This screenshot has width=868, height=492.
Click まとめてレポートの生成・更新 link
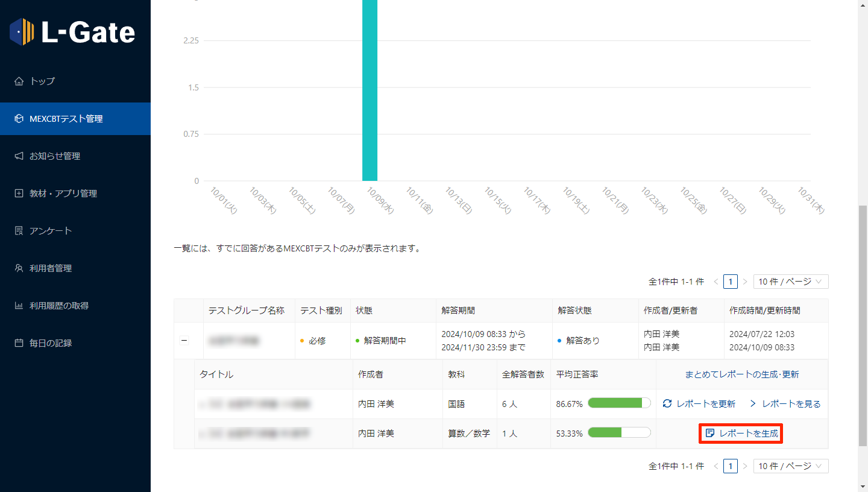[x=741, y=374]
